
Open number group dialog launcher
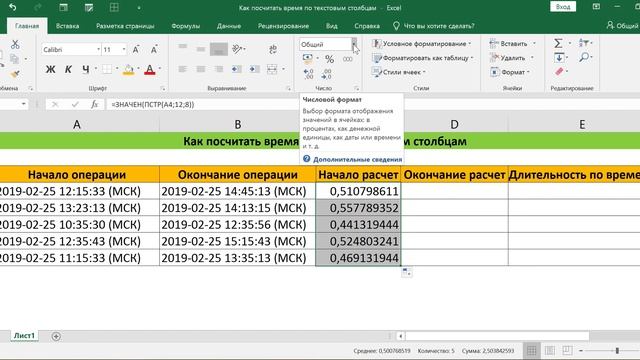pos(356,88)
